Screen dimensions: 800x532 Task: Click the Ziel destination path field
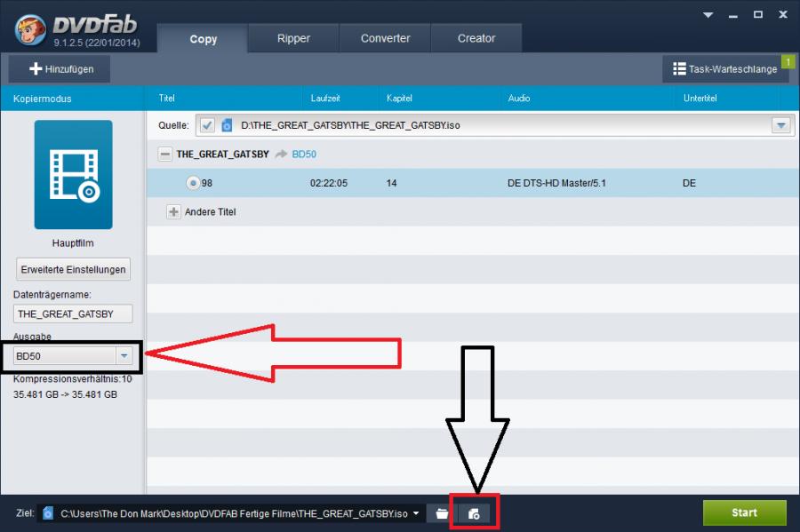tap(233, 513)
